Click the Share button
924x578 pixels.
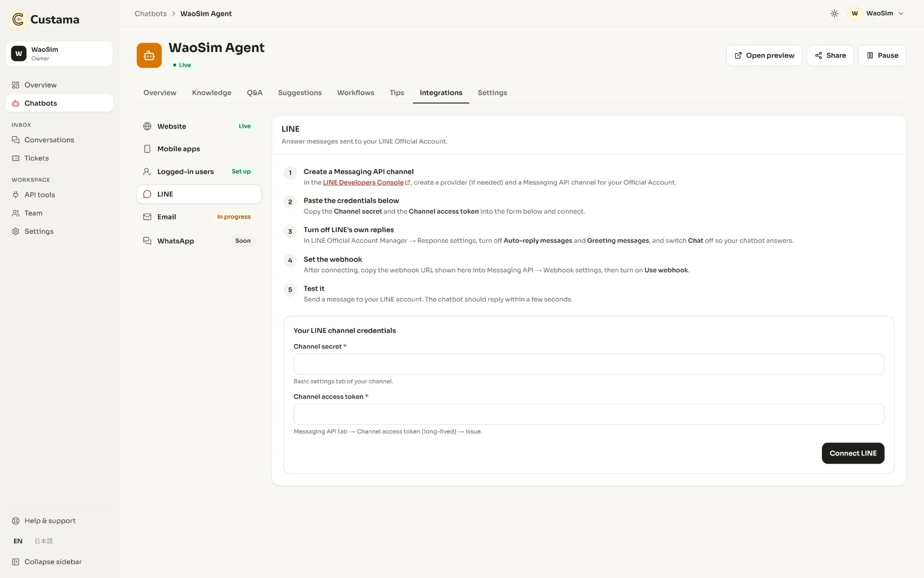[x=830, y=55]
